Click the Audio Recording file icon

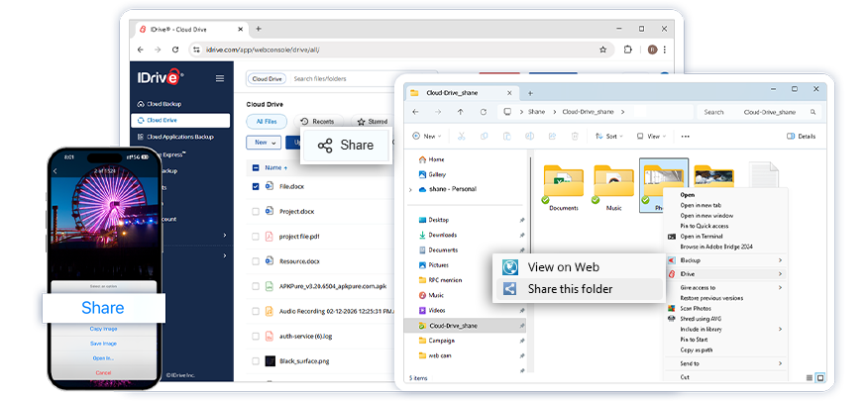pos(270,311)
